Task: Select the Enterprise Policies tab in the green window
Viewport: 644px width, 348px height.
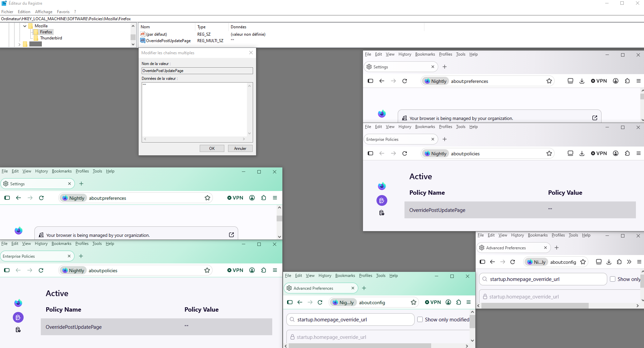Action: pyautogui.click(x=37, y=256)
